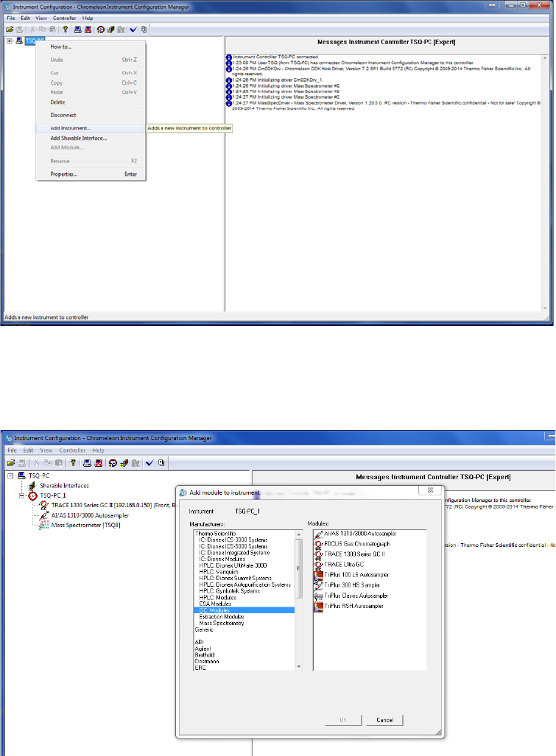556x756 pixels.
Task: Click messages pane scroll-down arrow in context-menu window
Action: pyautogui.click(x=545, y=308)
